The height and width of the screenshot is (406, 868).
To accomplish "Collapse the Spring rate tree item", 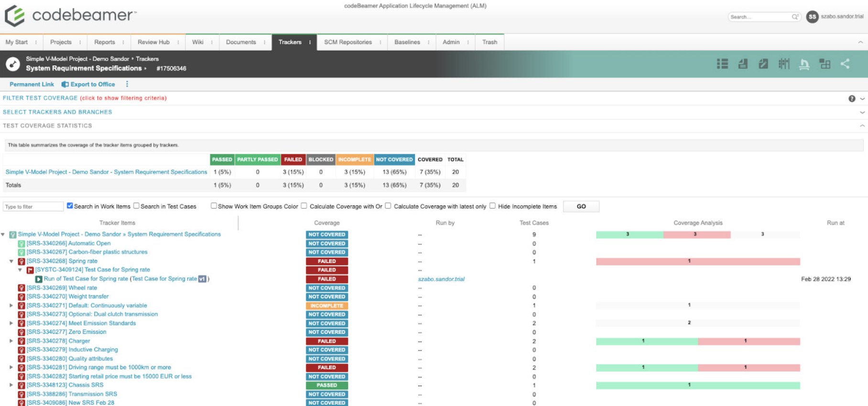I will click(x=11, y=261).
